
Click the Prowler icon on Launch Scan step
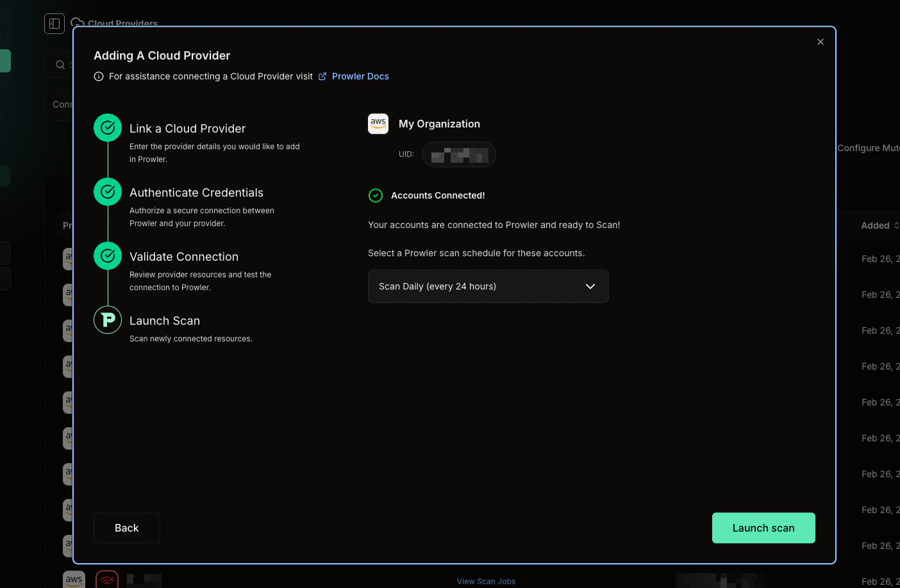point(107,320)
